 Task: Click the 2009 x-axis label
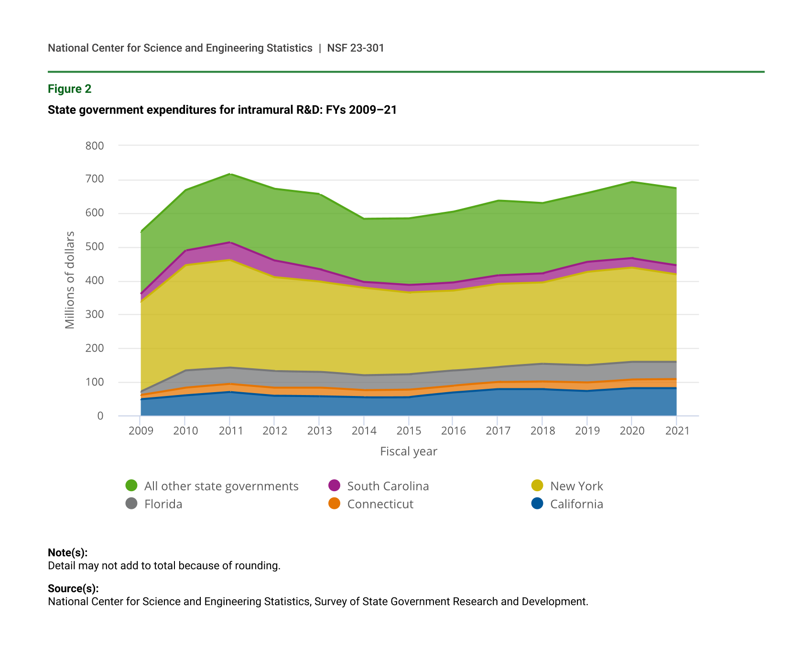point(141,431)
